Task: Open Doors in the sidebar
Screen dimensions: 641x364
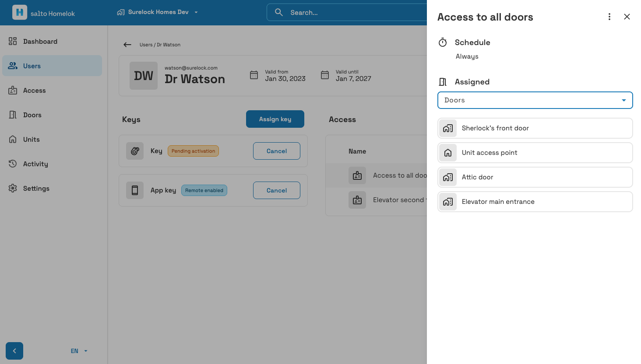Action: point(52,115)
